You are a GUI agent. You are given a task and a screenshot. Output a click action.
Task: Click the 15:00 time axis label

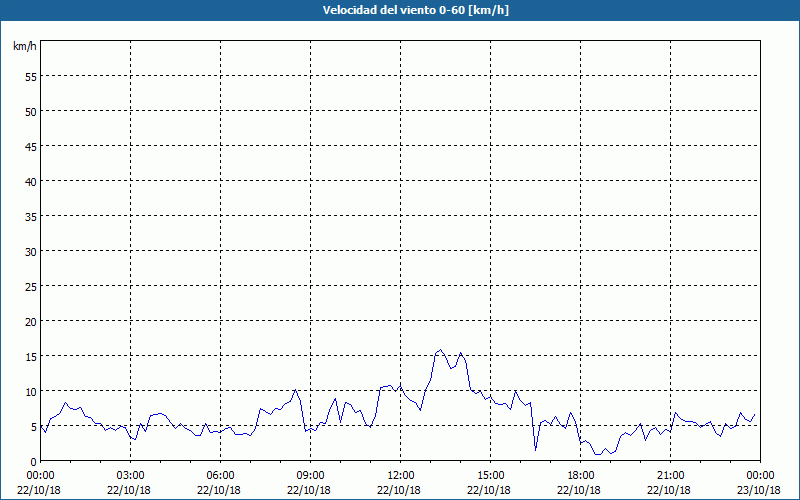click(x=490, y=476)
